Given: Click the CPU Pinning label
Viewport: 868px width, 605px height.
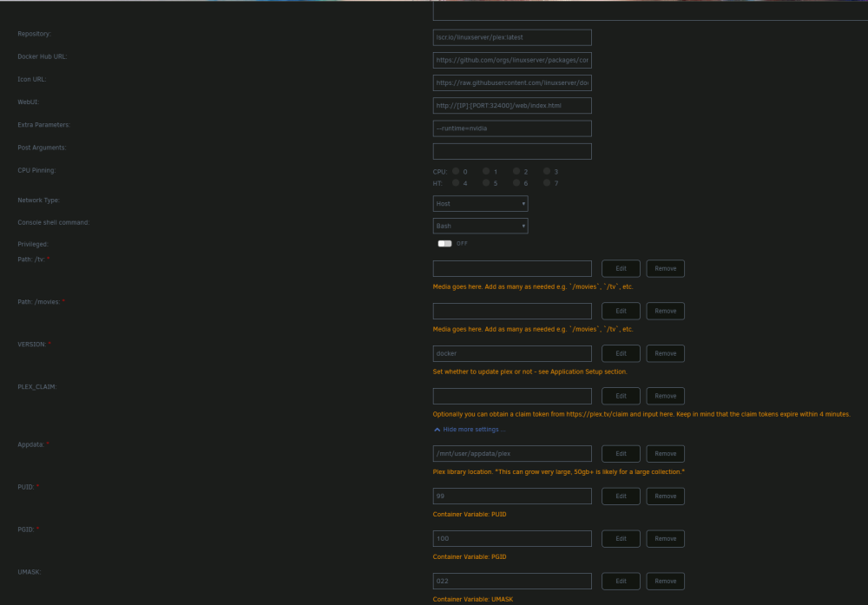Looking at the screenshot, I should (36, 170).
